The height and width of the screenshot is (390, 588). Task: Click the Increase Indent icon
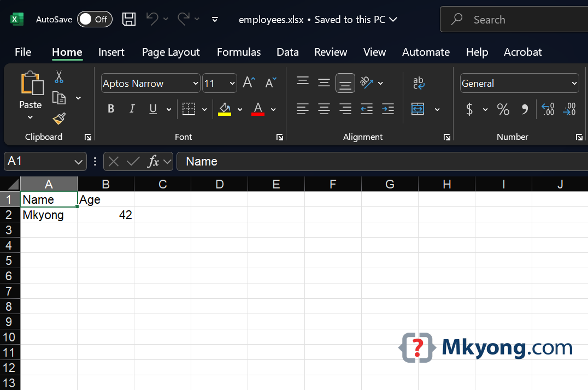pos(388,109)
